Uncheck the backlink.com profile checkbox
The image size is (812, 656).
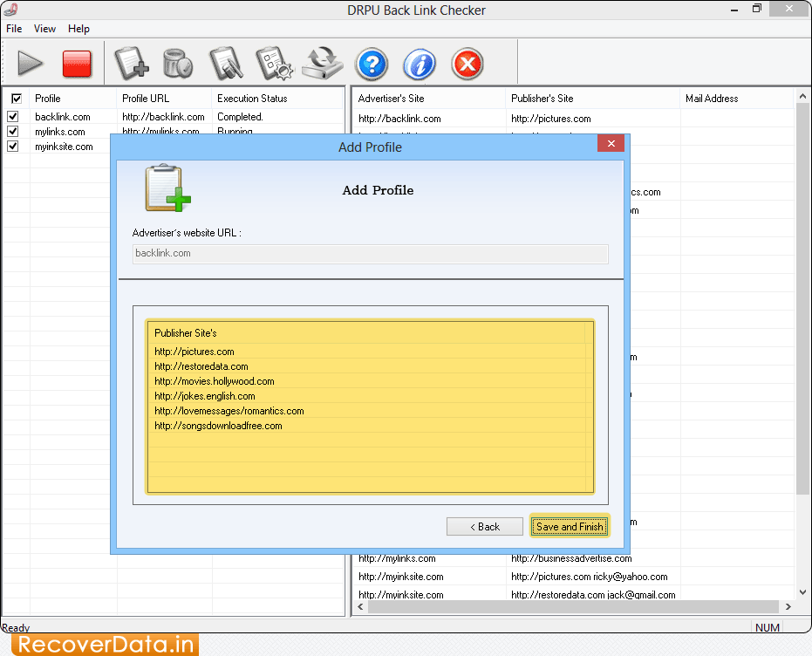[13, 117]
